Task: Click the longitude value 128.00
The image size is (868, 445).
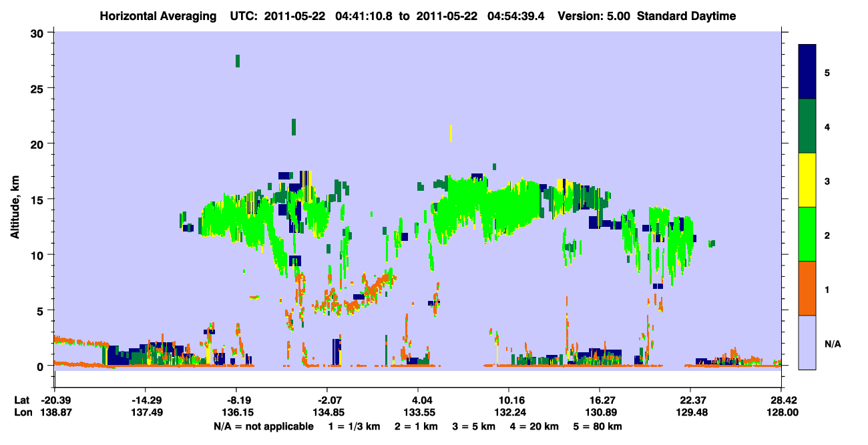Action: click(781, 412)
